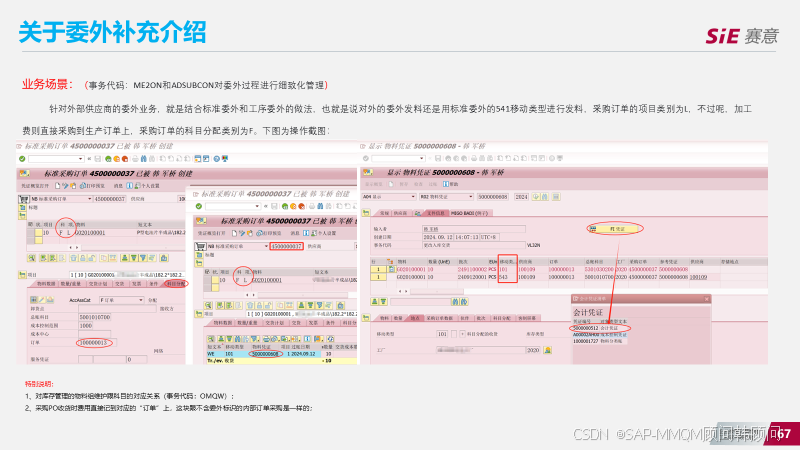Click Enter checkmark in material document window toolbar

pos(366,158)
